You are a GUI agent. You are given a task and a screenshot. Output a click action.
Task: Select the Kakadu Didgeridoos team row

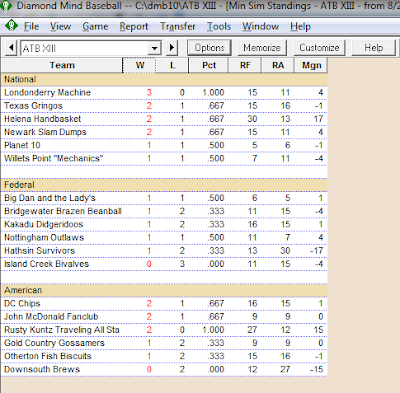(x=164, y=224)
